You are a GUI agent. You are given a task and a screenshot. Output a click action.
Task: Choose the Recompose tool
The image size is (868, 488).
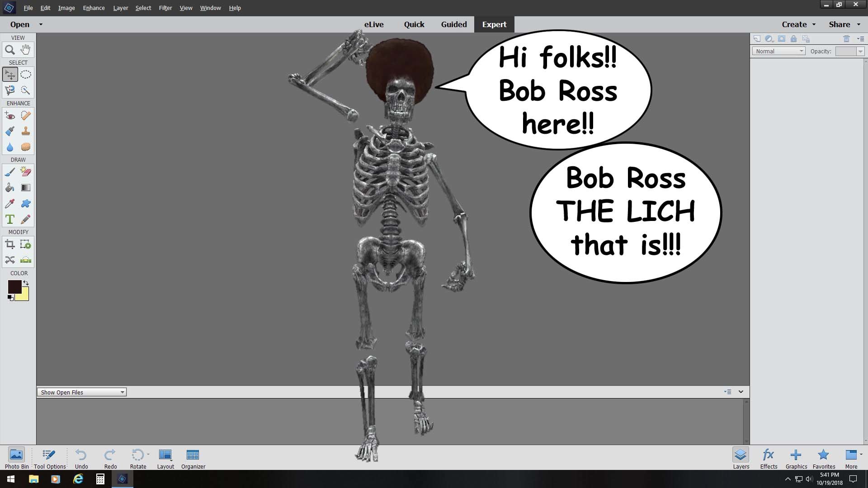(26, 244)
